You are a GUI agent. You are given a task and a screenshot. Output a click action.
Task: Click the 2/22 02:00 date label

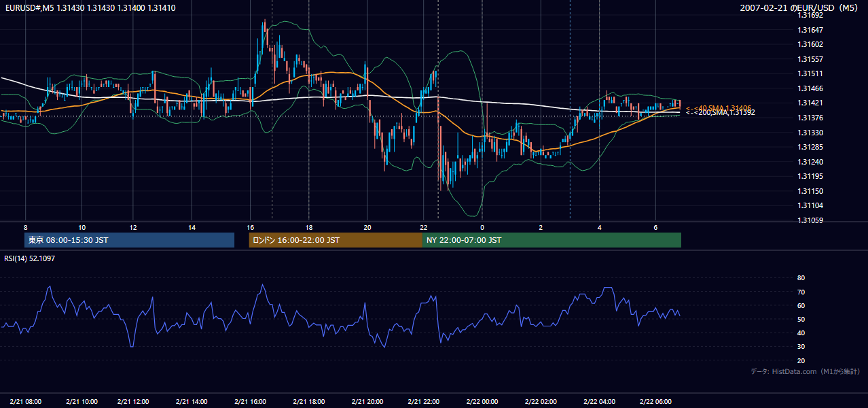[x=541, y=401]
